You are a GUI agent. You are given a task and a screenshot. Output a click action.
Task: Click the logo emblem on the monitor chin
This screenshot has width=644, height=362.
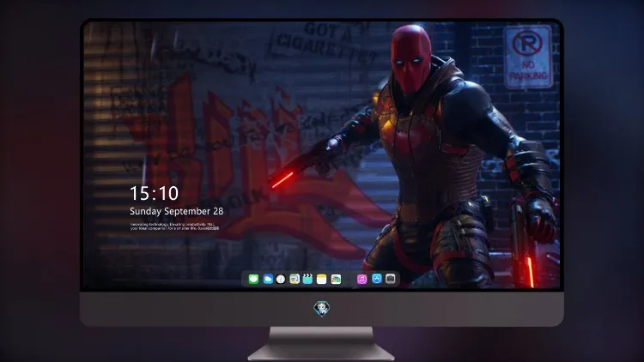click(x=322, y=309)
